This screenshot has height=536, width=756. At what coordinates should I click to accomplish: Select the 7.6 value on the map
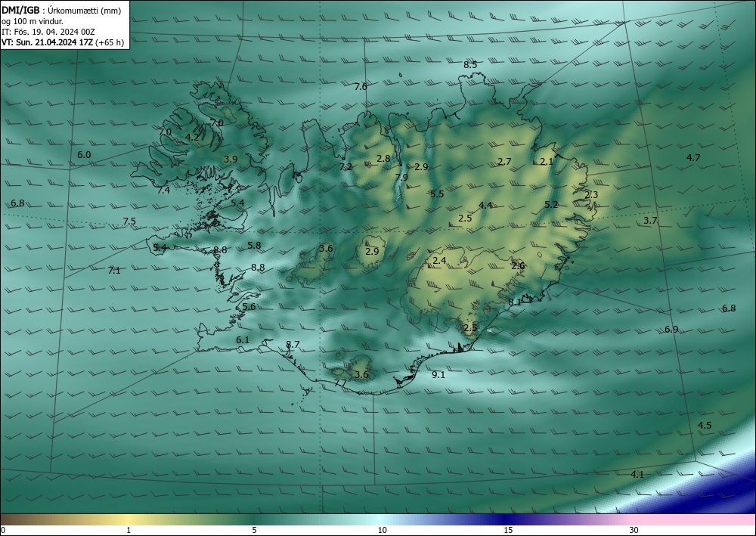[361, 87]
